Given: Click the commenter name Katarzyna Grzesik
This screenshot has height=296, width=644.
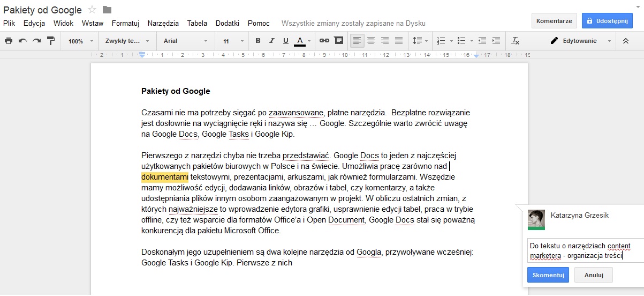Looking at the screenshot, I should [x=580, y=215].
